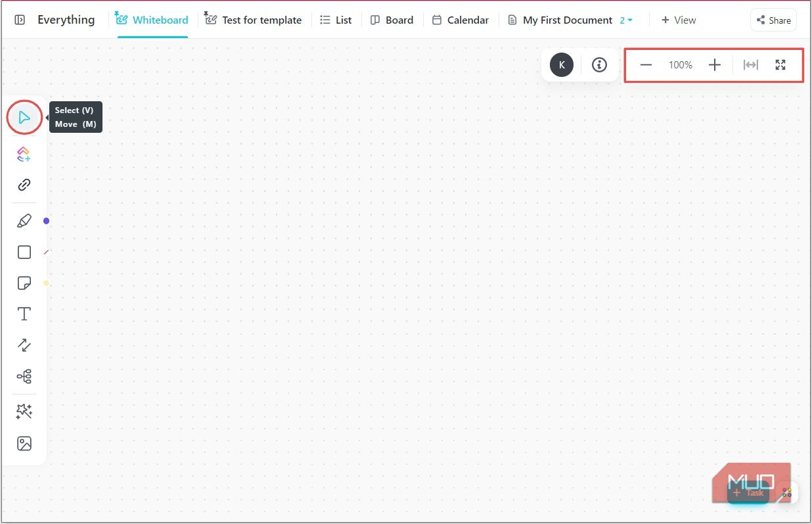Screen dimensions: 812x524
Task: Open the + View menu
Action: pos(678,20)
